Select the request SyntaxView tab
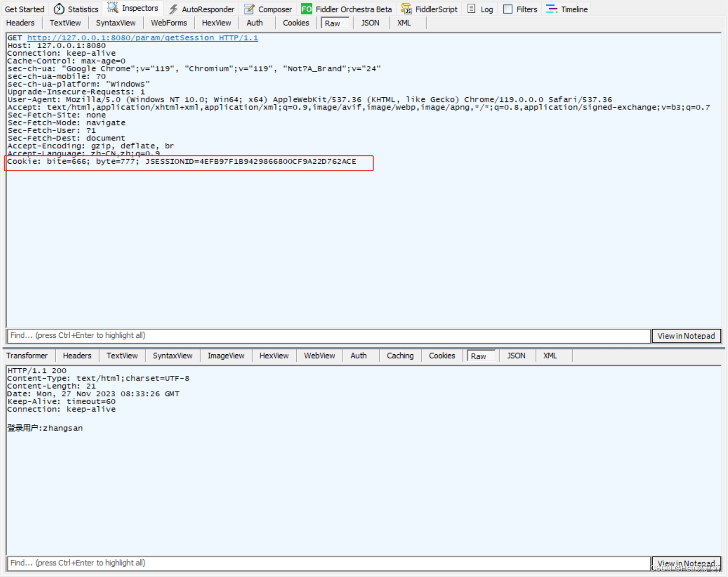This screenshot has width=728, height=577. [x=116, y=22]
